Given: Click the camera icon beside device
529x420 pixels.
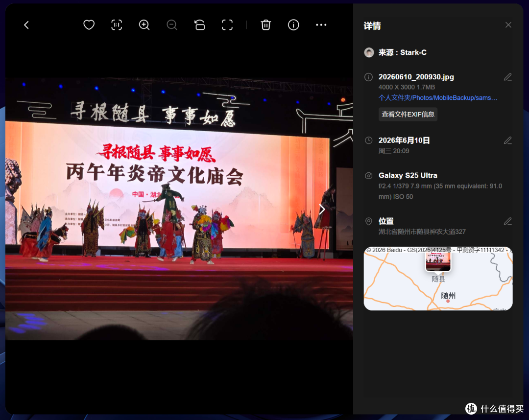Looking at the screenshot, I should pos(368,176).
